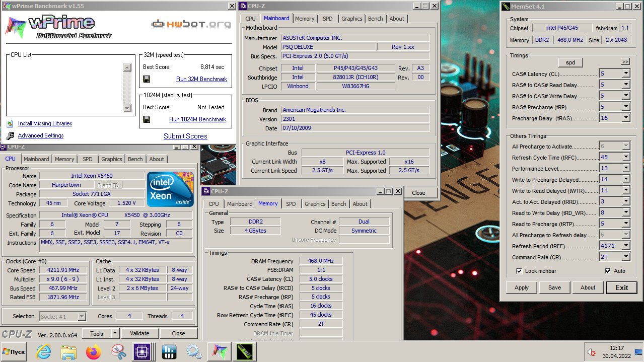Click Model field P5Q DELUXE

[x=328, y=47]
